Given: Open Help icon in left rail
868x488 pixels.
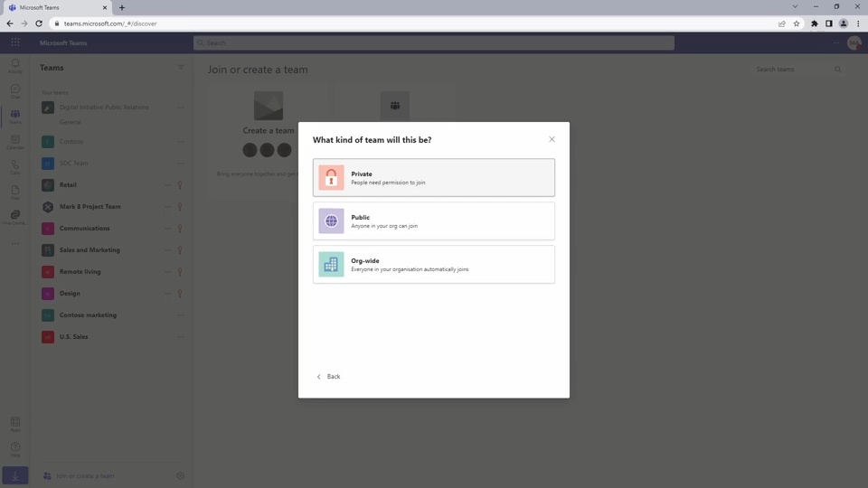Looking at the screenshot, I should (15, 450).
